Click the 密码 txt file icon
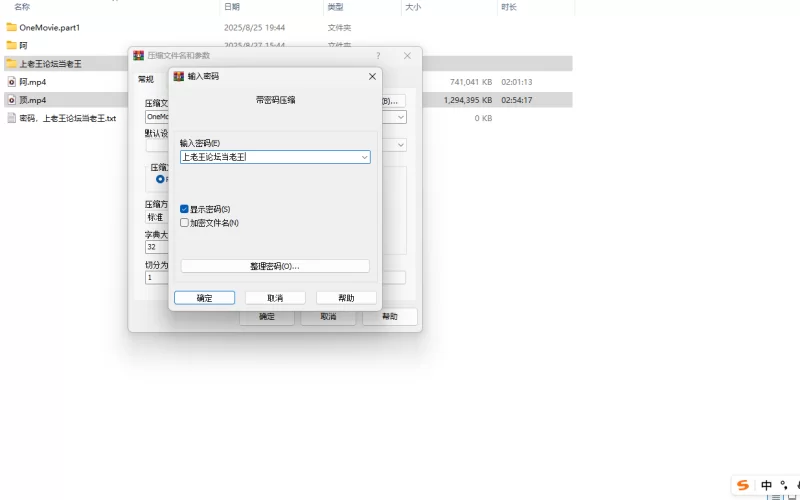Viewport: 800px width, 500px height. 12,118
